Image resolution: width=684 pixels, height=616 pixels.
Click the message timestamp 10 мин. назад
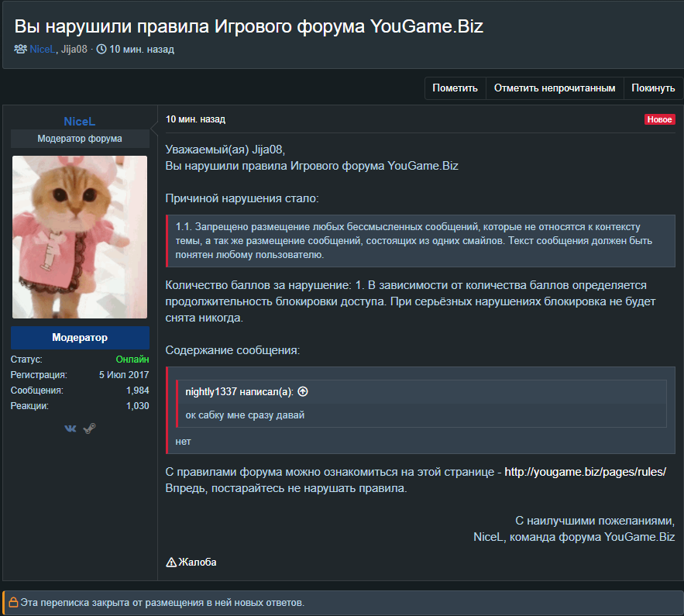(195, 120)
